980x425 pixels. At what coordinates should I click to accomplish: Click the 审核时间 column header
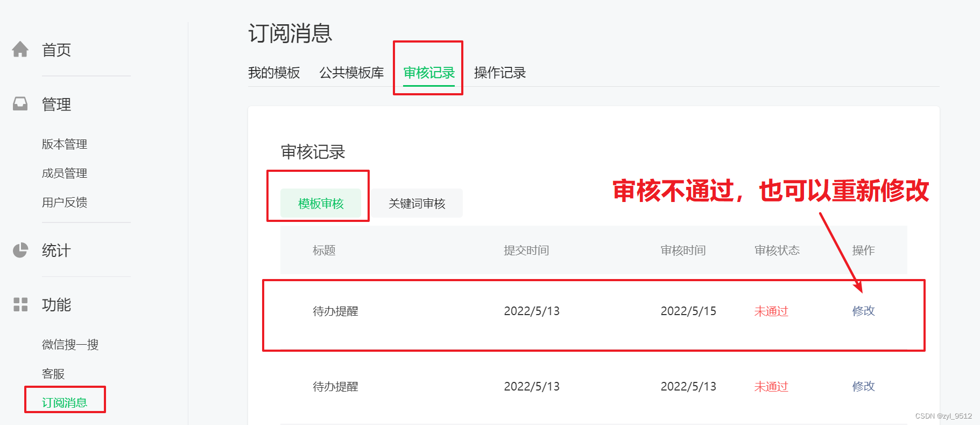tap(683, 250)
